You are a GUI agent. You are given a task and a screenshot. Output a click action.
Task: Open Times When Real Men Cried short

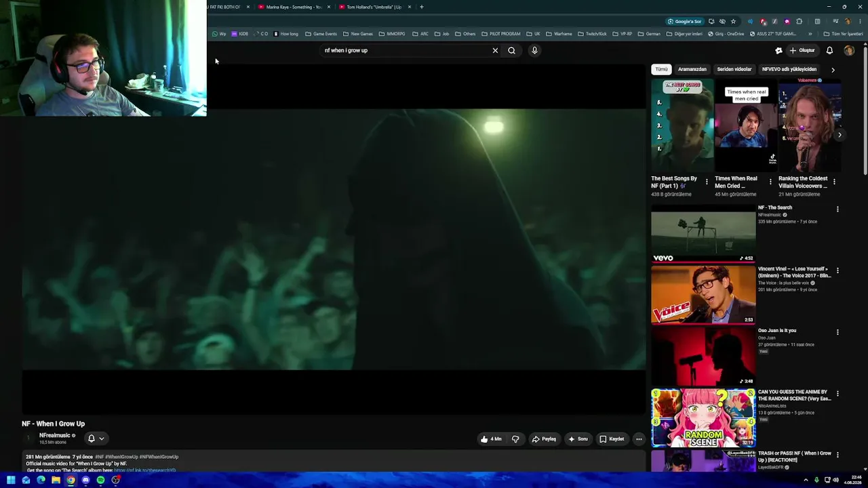(746, 126)
